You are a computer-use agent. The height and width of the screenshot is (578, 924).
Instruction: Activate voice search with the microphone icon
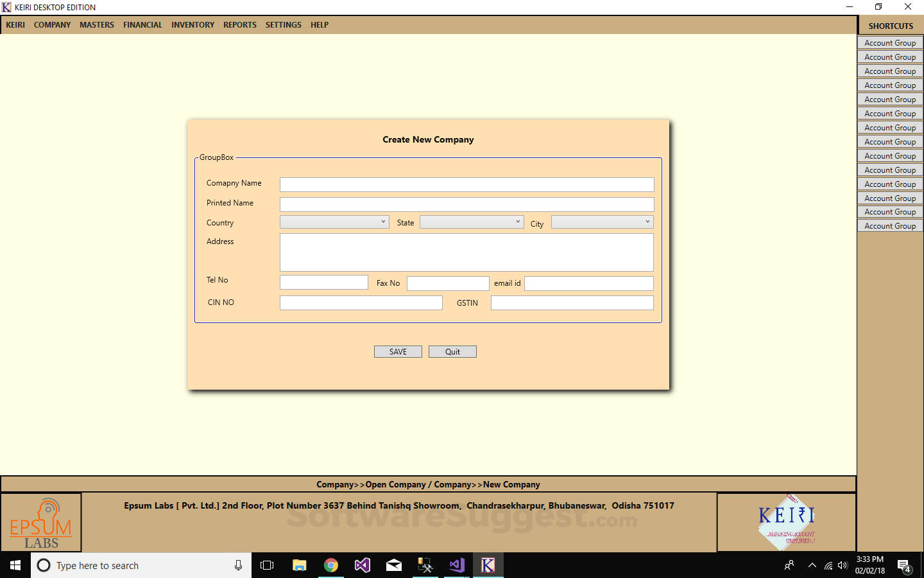(x=237, y=565)
